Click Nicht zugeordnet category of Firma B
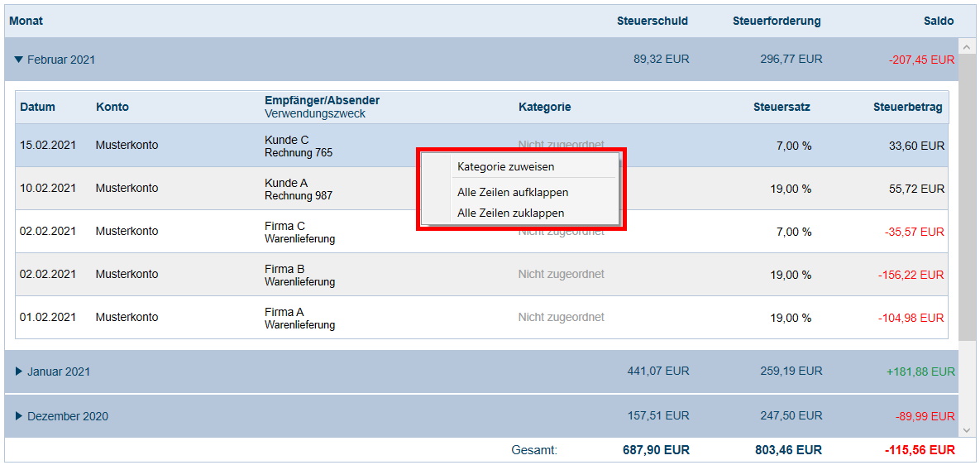980x465 pixels. click(x=561, y=274)
